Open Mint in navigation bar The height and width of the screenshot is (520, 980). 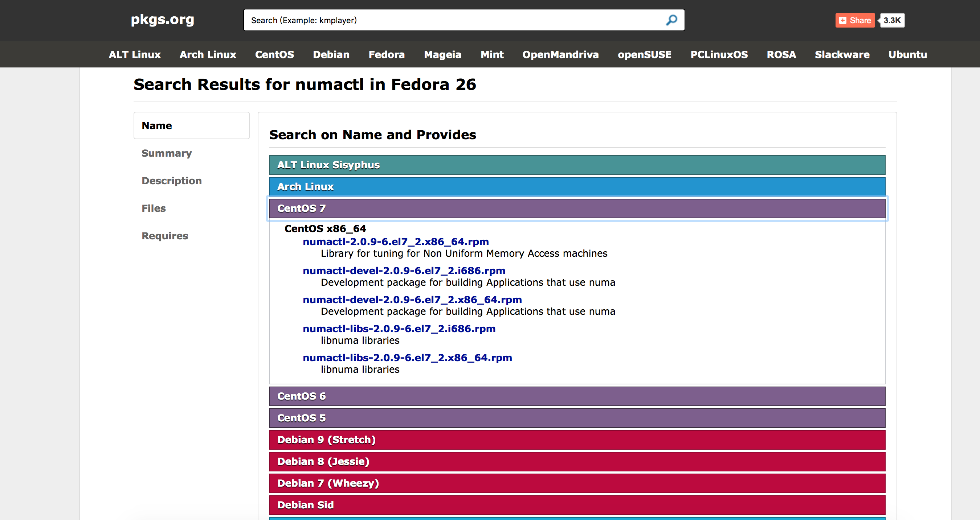coord(492,54)
